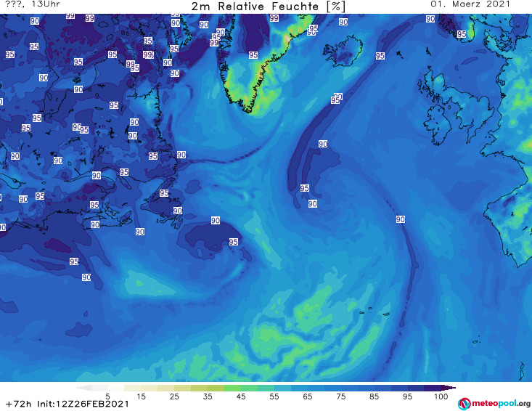
Task: Click the "35" label on the color scale
Action: click(208, 396)
